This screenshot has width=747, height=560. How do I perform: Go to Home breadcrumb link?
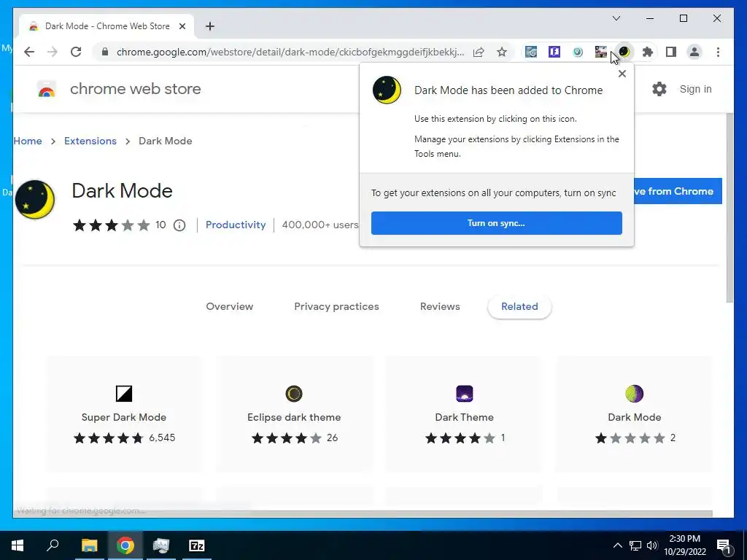click(28, 141)
